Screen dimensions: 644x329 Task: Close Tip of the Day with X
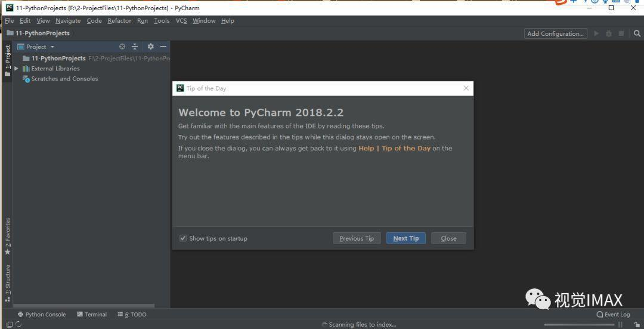[466, 88]
